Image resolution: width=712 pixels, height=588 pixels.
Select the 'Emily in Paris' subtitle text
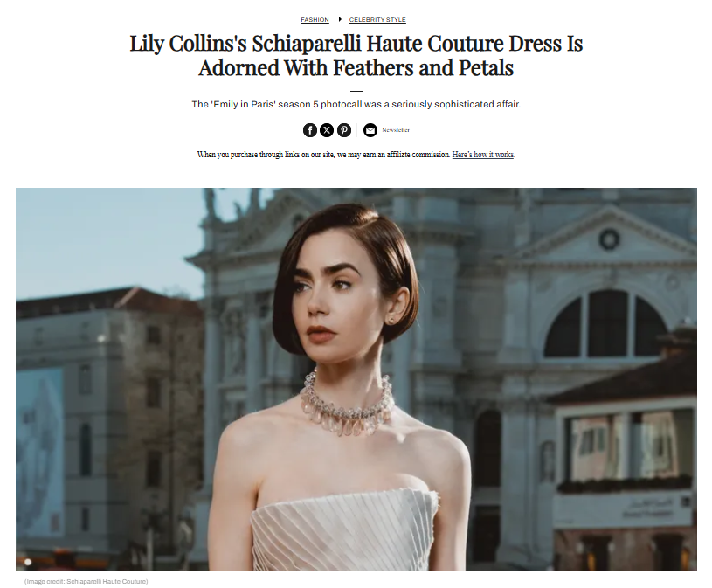[356, 105]
